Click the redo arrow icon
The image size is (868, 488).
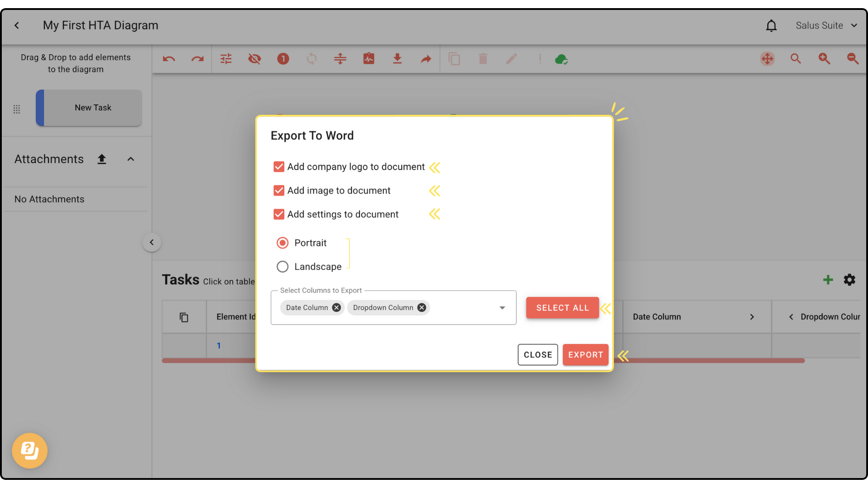coord(197,59)
